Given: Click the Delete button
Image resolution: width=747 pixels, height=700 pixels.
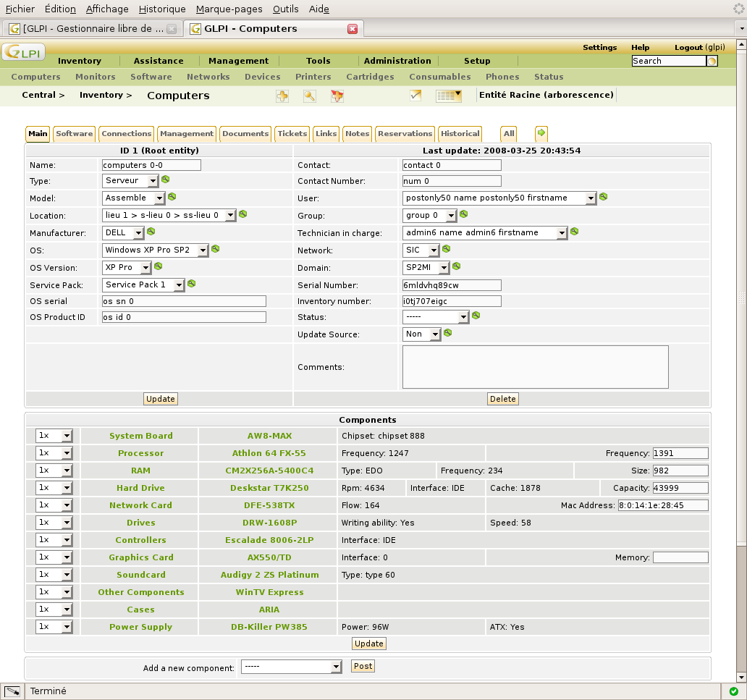Looking at the screenshot, I should 502,399.
